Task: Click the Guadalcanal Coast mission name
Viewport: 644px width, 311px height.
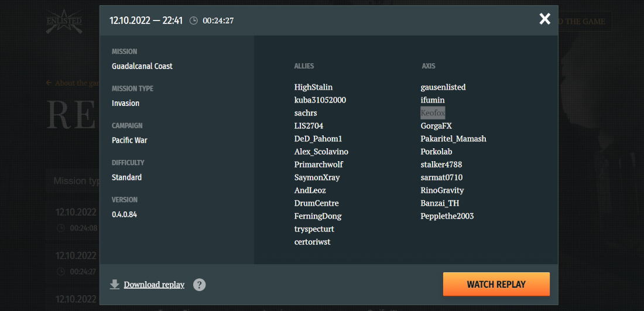Action: [142, 66]
